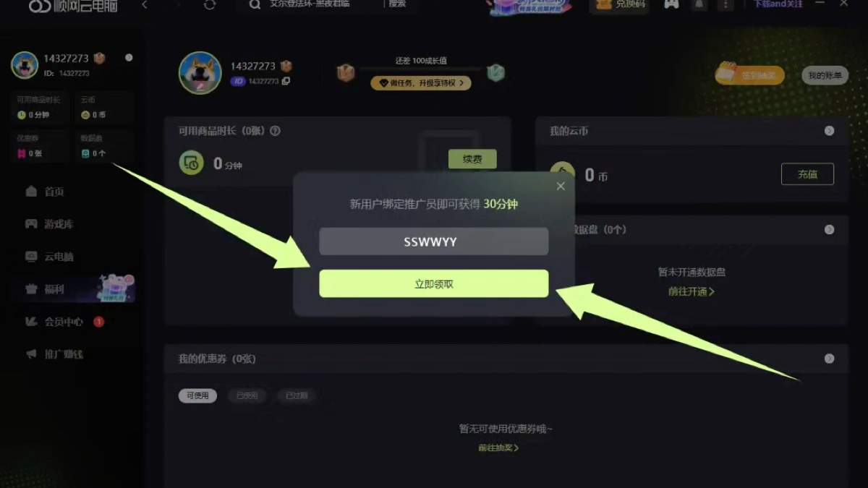Open the three-dot more options icon
This screenshot has height=488, width=868.
pos(726,5)
